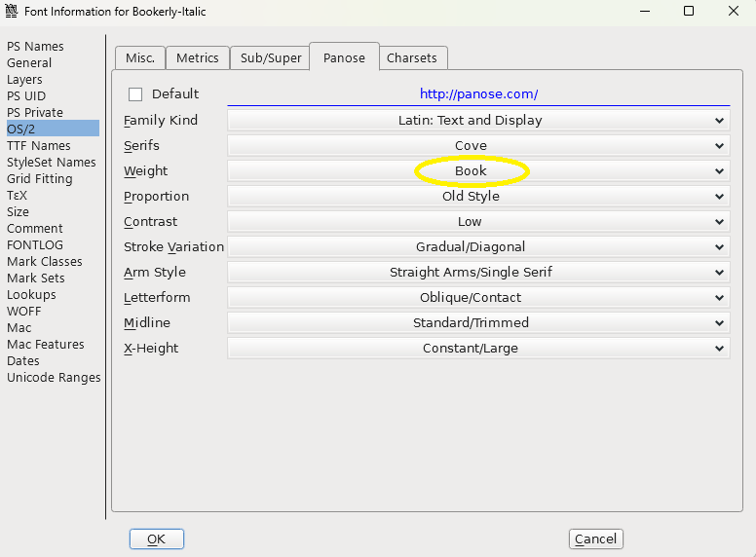Select Layers in the sidebar list
756x557 pixels.
click(x=24, y=80)
